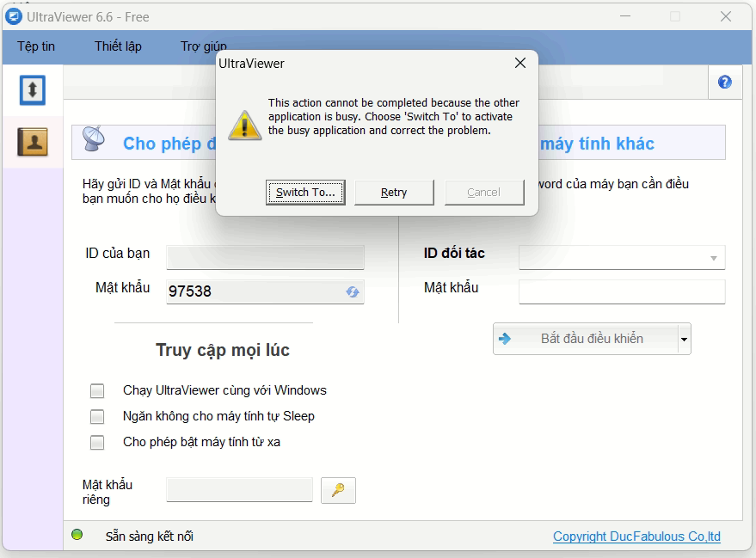Close the UltraViewer 6.6 main window

tap(726, 16)
